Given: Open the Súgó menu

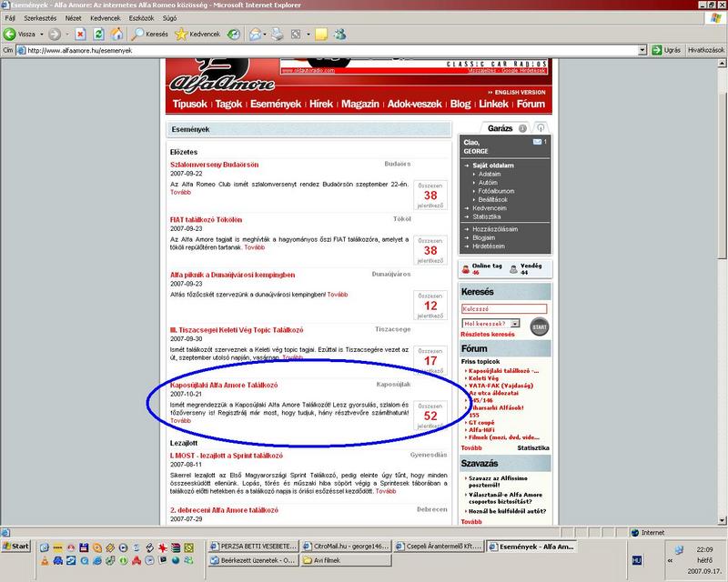Looking at the screenshot, I should 169,18.
